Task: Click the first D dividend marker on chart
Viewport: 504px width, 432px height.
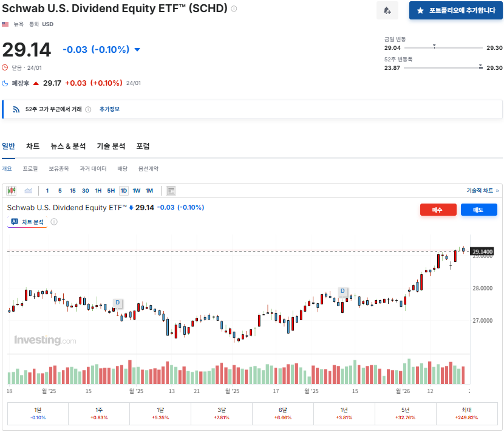Action: (118, 303)
